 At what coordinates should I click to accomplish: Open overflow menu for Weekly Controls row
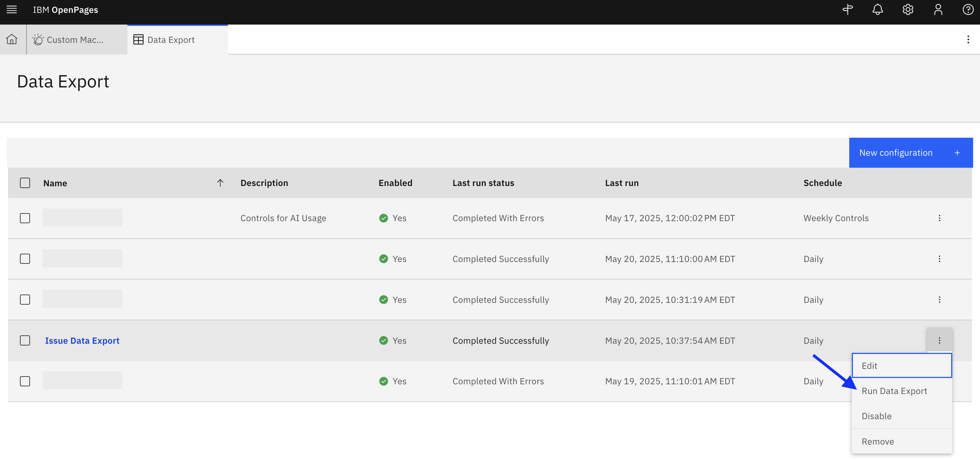[x=939, y=218]
